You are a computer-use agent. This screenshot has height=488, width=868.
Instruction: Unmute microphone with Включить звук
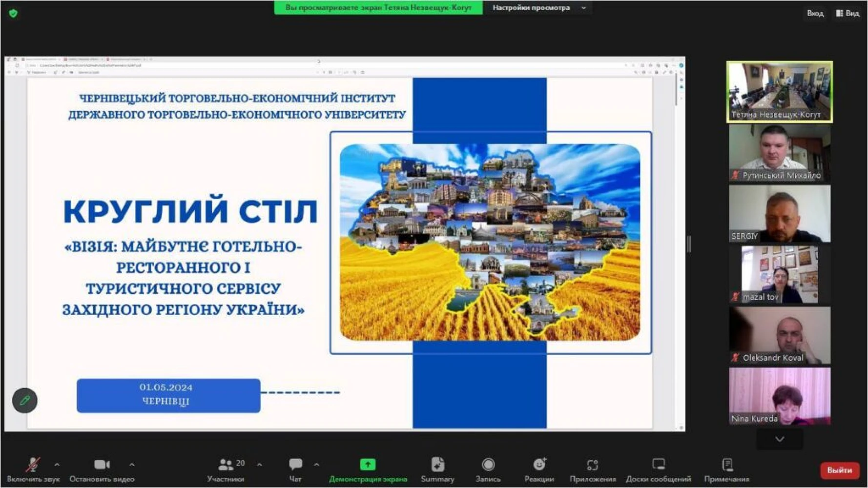coord(33,465)
